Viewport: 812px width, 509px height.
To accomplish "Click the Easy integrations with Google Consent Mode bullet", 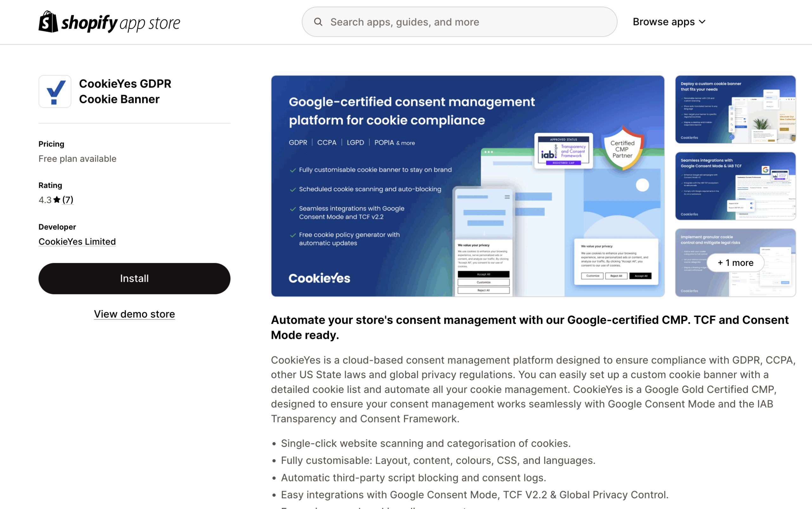I will click(x=475, y=494).
